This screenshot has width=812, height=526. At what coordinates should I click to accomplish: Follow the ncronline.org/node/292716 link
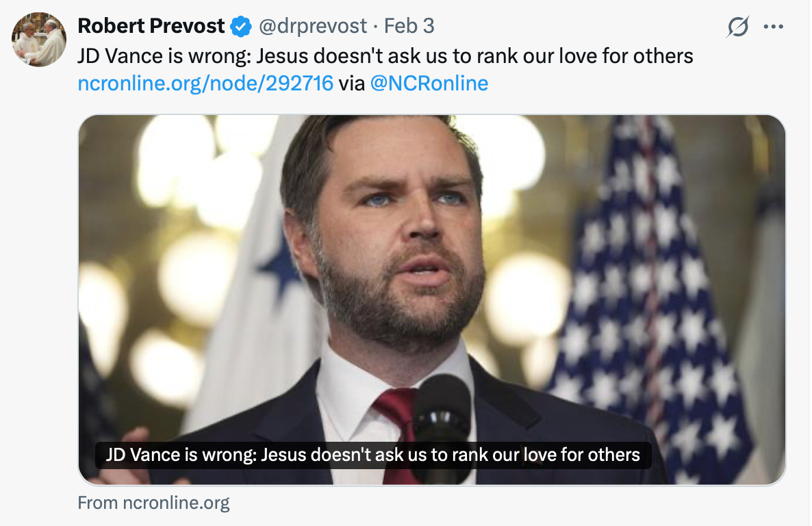tap(205, 84)
